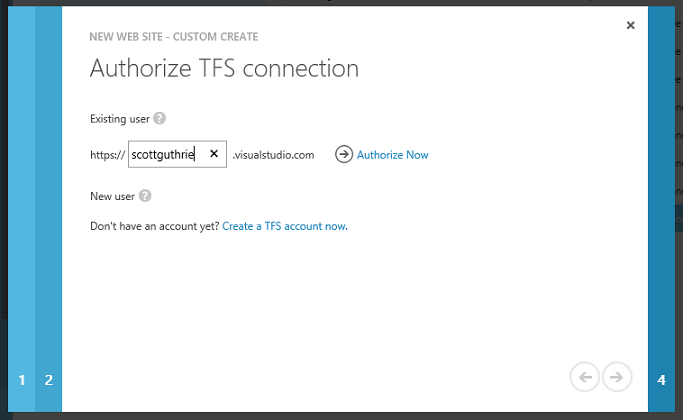Go to the next wizard page

click(x=617, y=376)
